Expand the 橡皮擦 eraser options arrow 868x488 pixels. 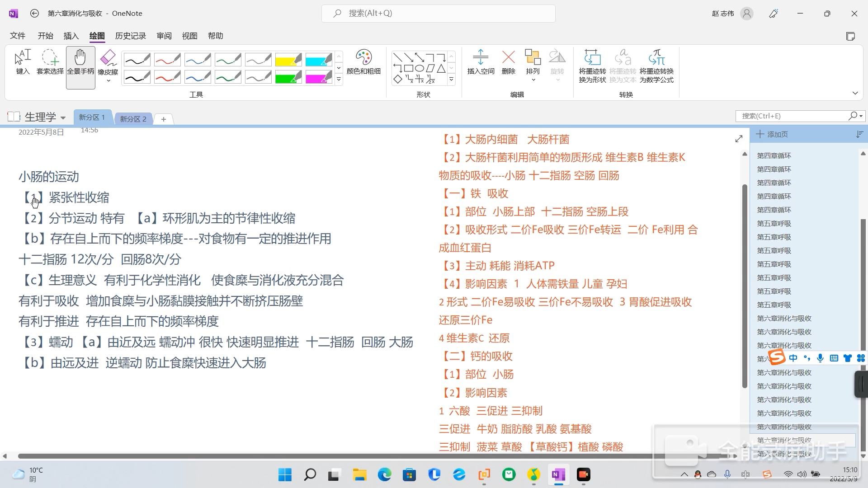coord(108,81)
